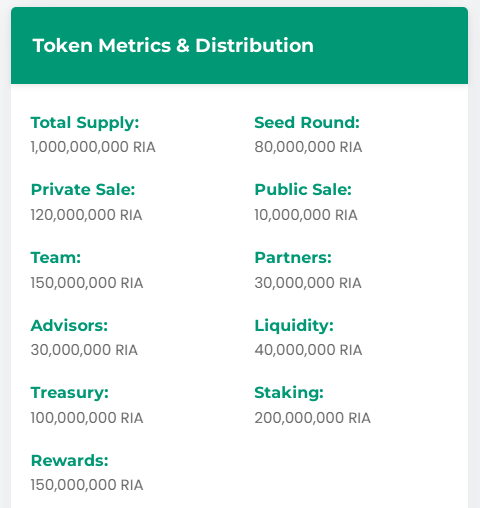Select the Private Sale label

pyautogui.click(x=83, y=189)
